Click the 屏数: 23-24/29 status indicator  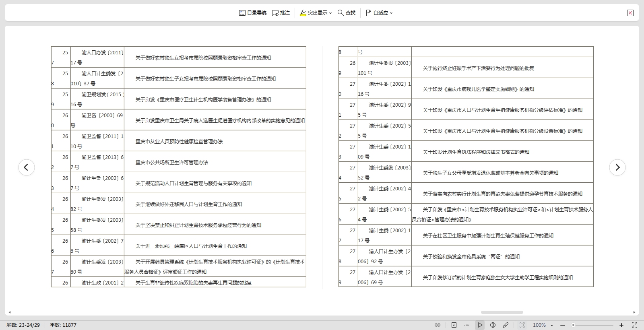[23, 325]
